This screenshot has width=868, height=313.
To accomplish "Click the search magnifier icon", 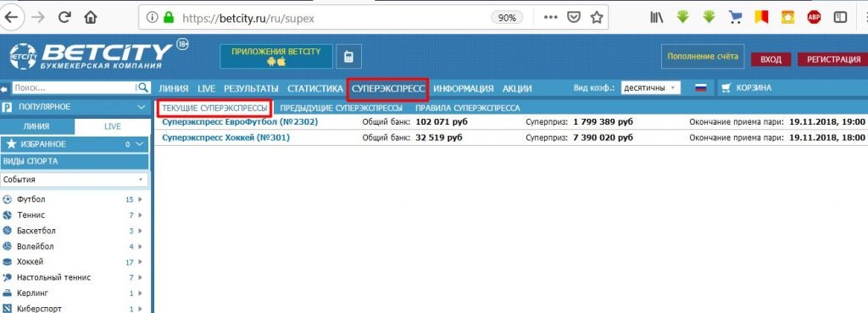I will (x=142, y=87).
